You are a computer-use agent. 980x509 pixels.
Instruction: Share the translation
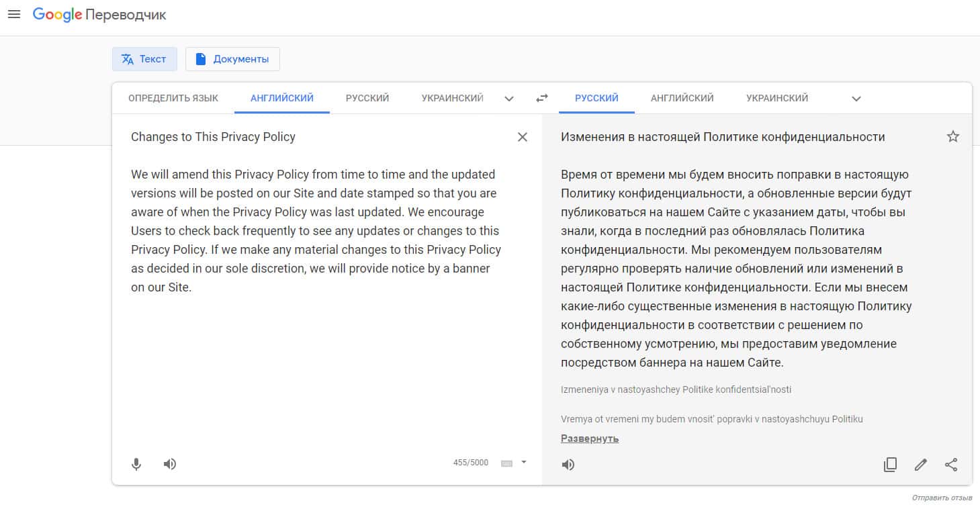coord(951,465)
